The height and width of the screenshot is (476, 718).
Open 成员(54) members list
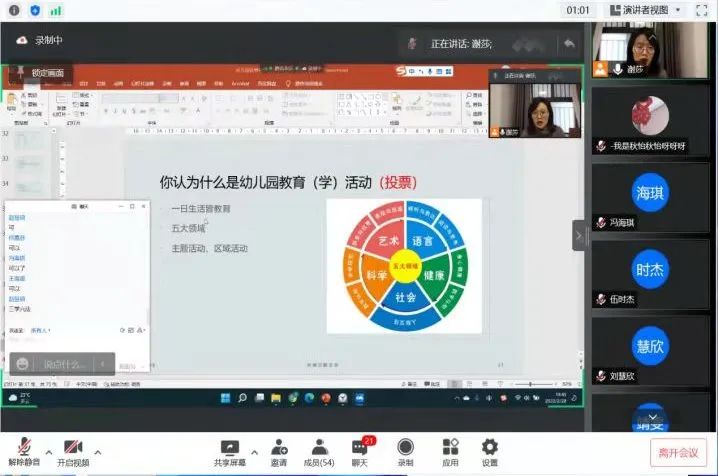pyautogui.click(x=319, y=449)
